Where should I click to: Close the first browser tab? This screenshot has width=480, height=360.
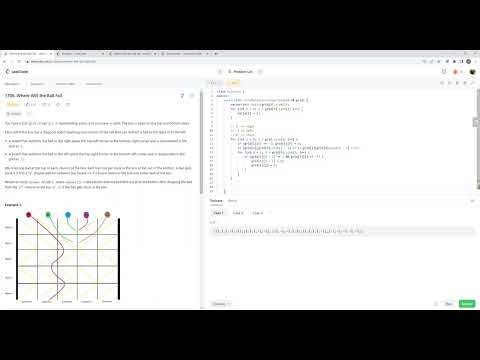[51, 54]
